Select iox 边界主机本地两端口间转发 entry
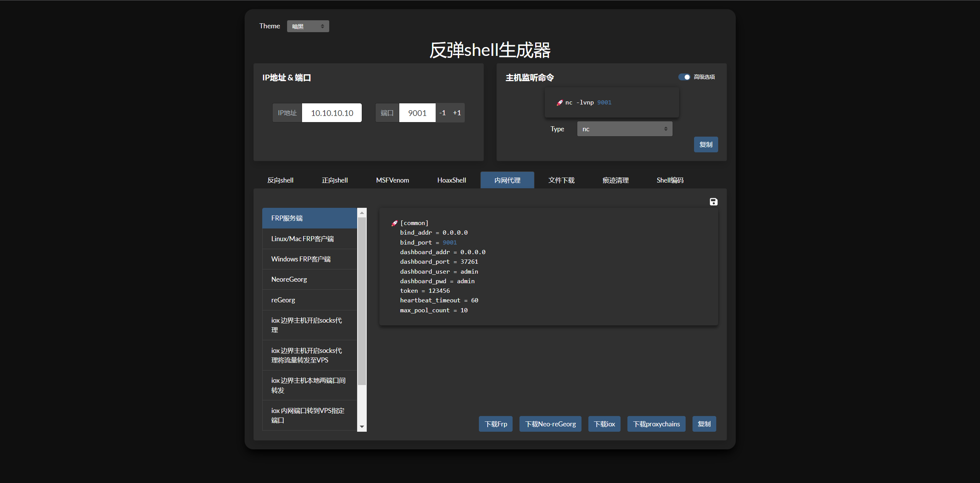980x483 pixels. [310, 385]
